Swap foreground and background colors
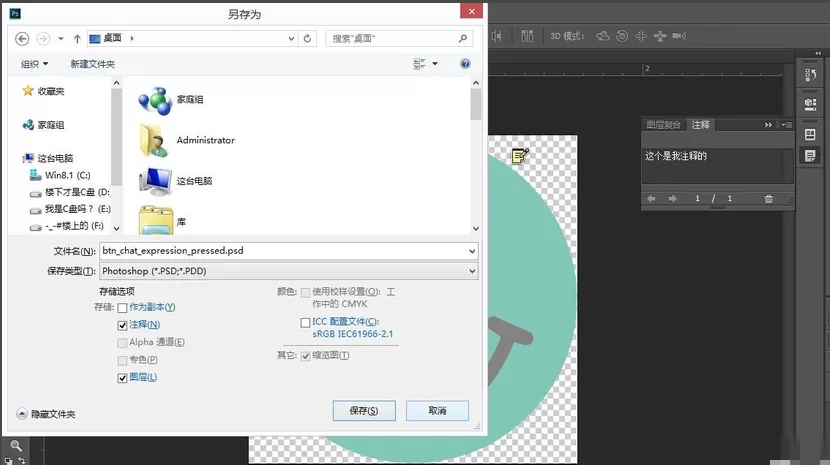Viewport: 830px width, 465px height. pos(22,460)
